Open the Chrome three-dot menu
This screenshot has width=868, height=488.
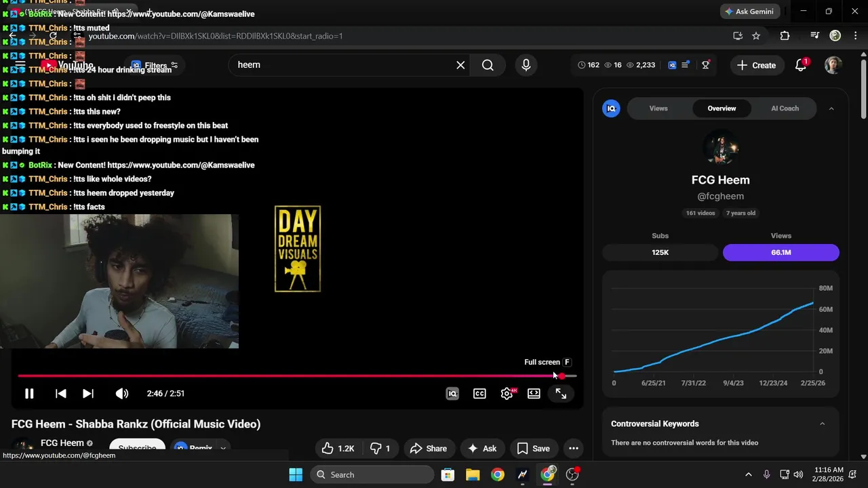[856, 36]
